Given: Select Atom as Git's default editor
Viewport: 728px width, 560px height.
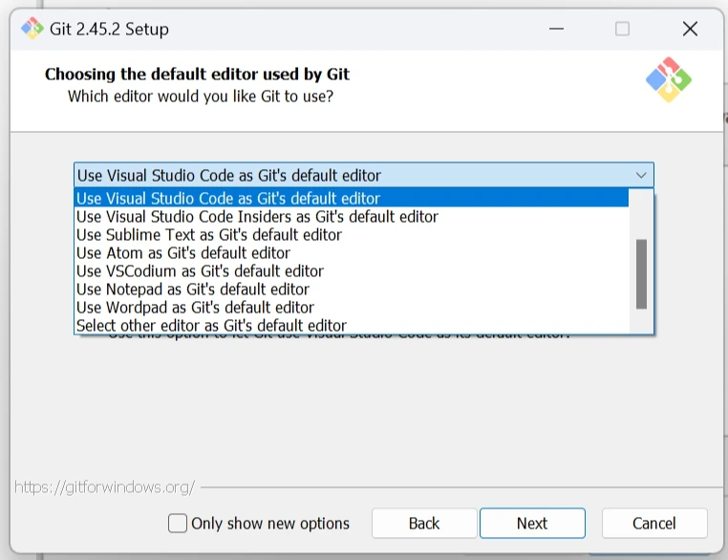Looking at the screenshot, I should click(x=183, y=253).
